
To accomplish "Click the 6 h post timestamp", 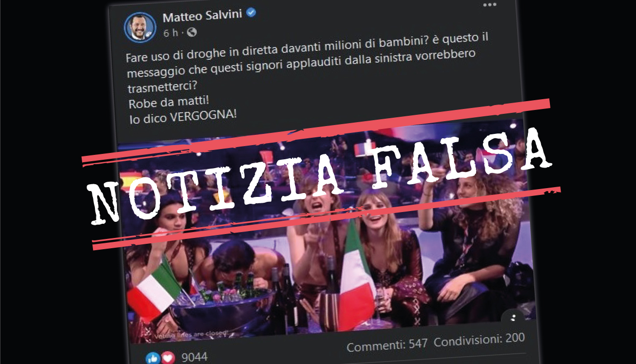I will (170, 33).
